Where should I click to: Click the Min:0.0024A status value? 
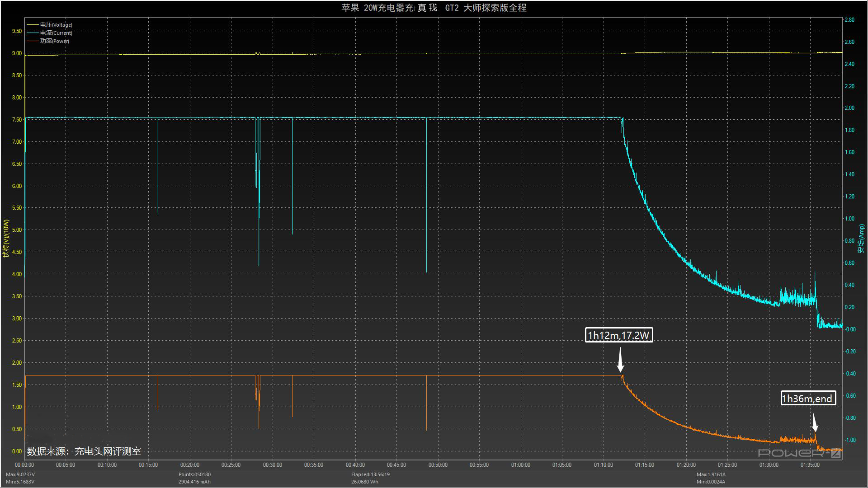coord(711,482)
